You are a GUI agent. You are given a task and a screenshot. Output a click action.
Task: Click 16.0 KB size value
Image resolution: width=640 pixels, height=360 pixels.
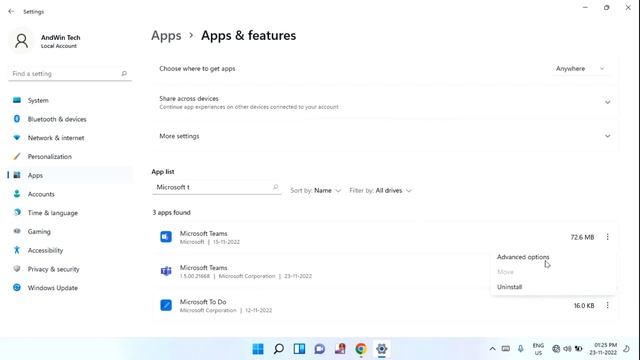pyautogui.click(x=584, y=306)
